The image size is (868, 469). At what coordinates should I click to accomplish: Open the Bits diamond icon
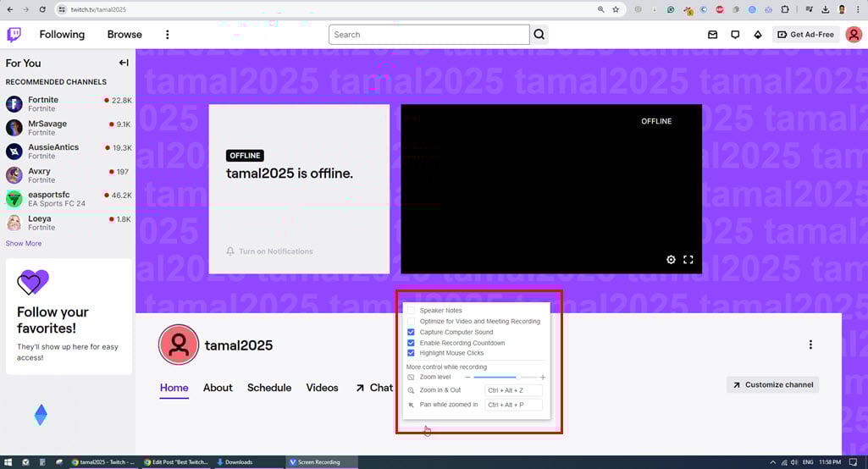(758, 35)
